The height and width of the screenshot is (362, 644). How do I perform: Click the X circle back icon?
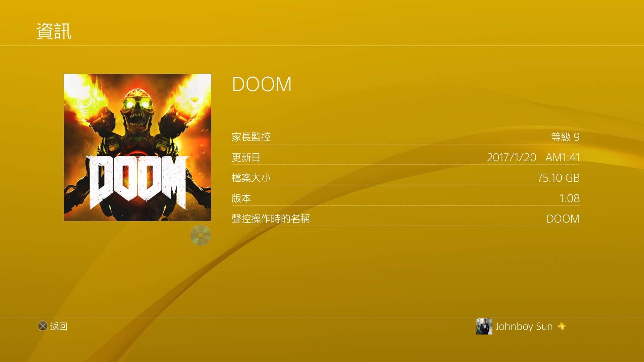43,326
